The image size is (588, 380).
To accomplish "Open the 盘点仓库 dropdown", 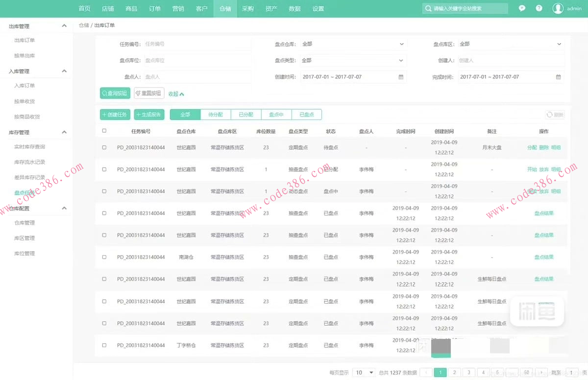I will point(353,44).
